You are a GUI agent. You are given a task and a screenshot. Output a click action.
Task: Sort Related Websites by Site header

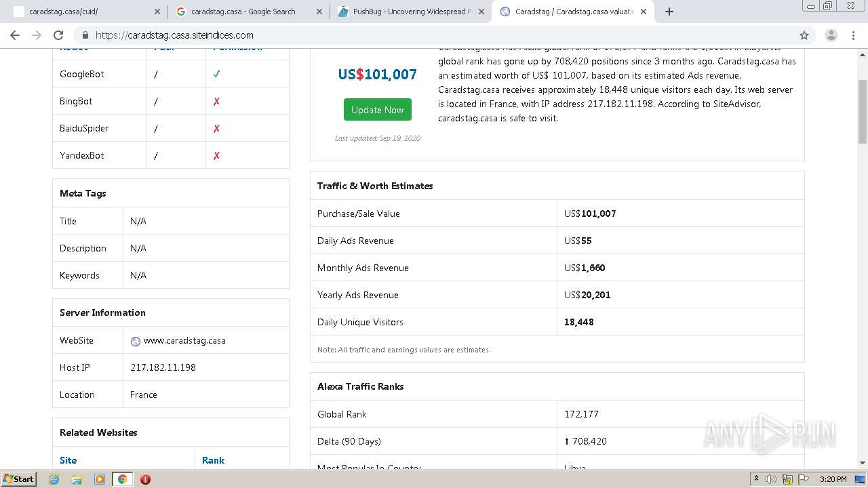point(68,460)
